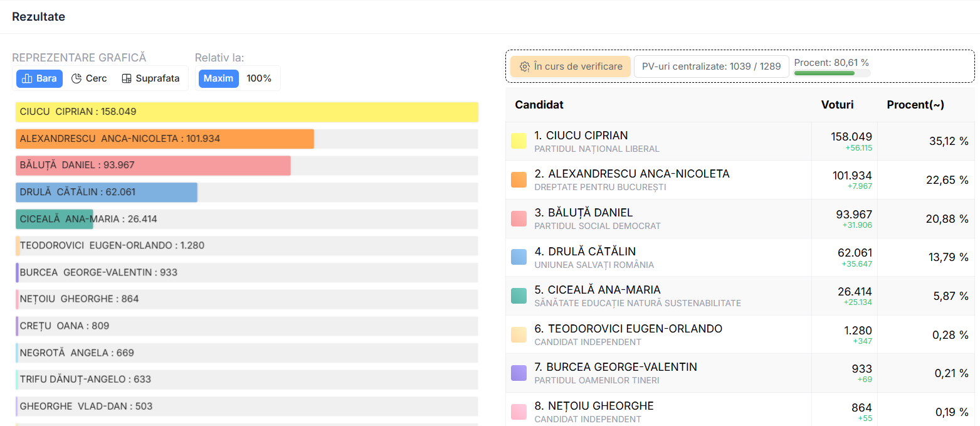The height and width of the screenshot is (426, 980).
Task: Click the Suprafata area chart icon
Action: coord(127,78)
